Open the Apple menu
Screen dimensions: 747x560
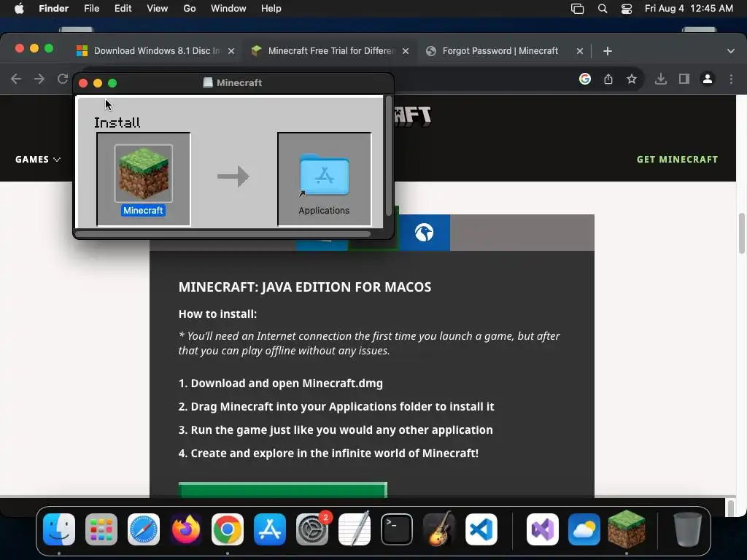tap(19, 9)
